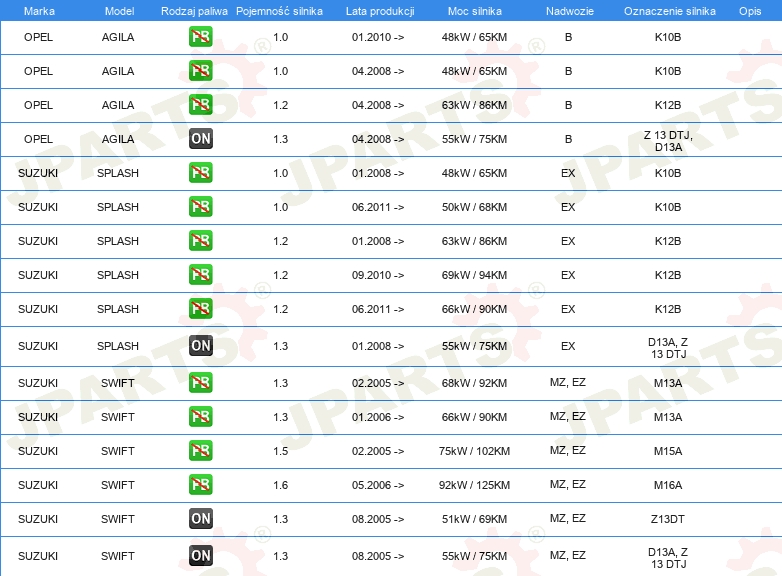Click the 1.5 engine capacity cell
The image size is (782, 576).
point(281,451)
